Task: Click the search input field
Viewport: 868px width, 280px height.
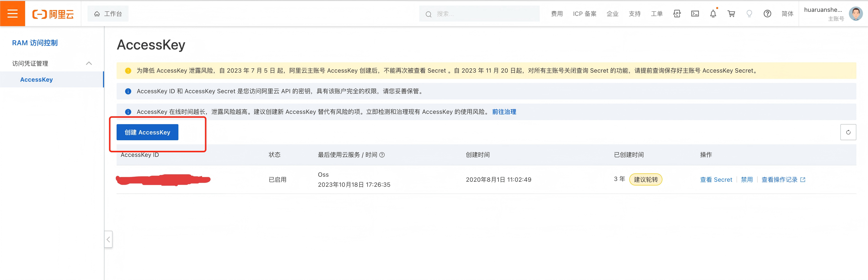Action: point(478,14)
